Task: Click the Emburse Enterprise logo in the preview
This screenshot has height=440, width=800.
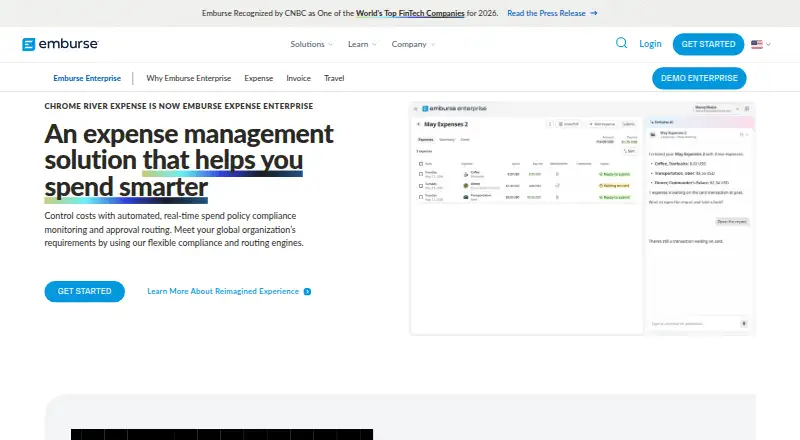Action: 455,108
